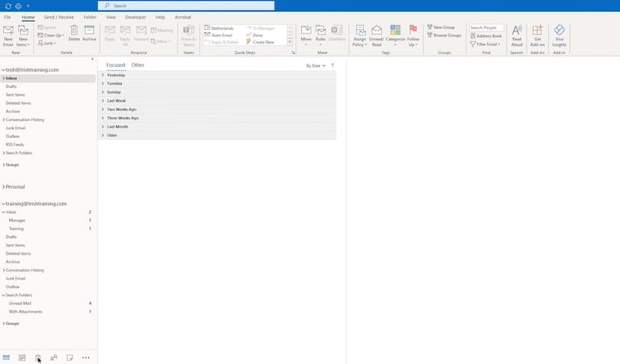Image resolution: width=620 pixels, height=364 pixels.
Task: Open the Clean Up dropdown
Action: point(51,36)
